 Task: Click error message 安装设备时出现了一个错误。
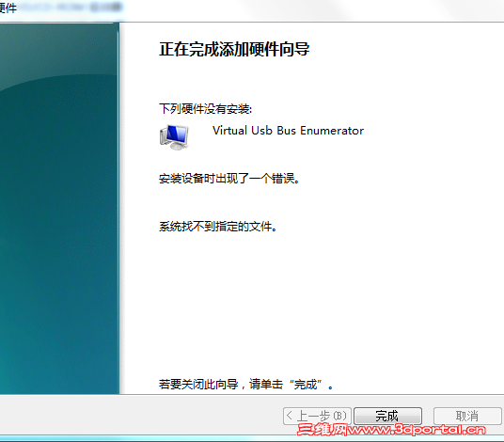click(x=229, y=179)
